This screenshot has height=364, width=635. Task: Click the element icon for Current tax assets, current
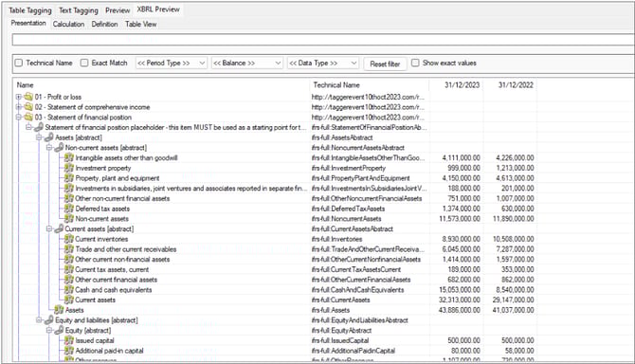point(69,269)
